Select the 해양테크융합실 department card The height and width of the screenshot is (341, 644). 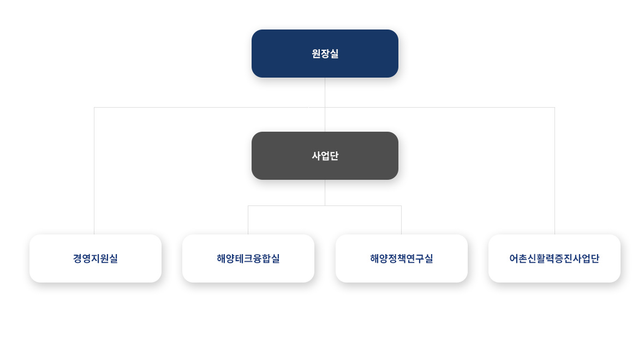click(248, 258)
